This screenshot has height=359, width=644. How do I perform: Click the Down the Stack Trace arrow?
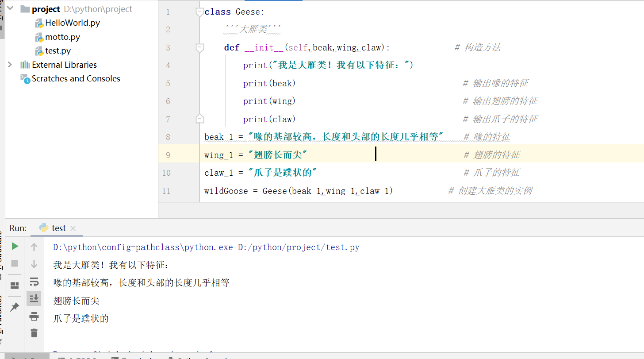click(34, 264)
